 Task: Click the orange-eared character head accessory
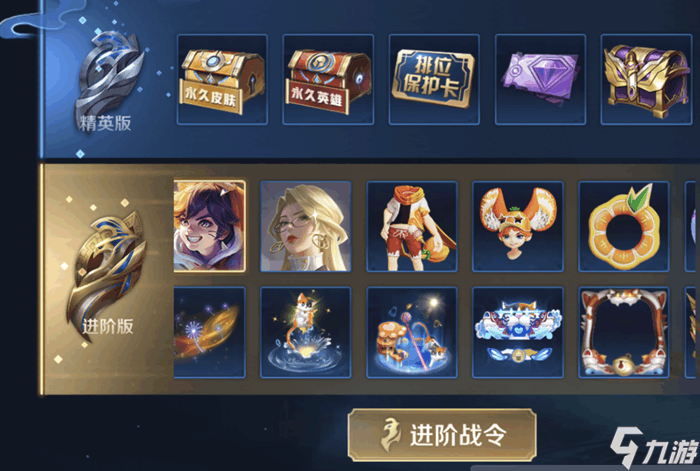point(518,226)
